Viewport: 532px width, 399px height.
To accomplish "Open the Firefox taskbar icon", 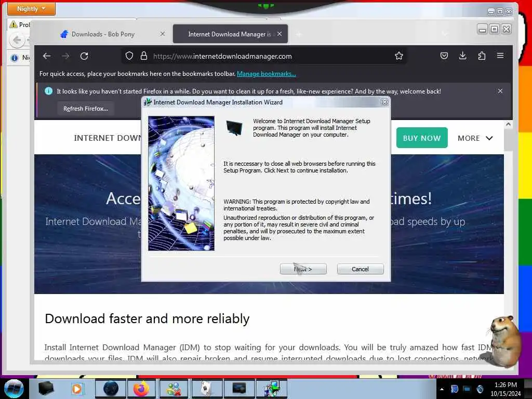I will point(141,389).
